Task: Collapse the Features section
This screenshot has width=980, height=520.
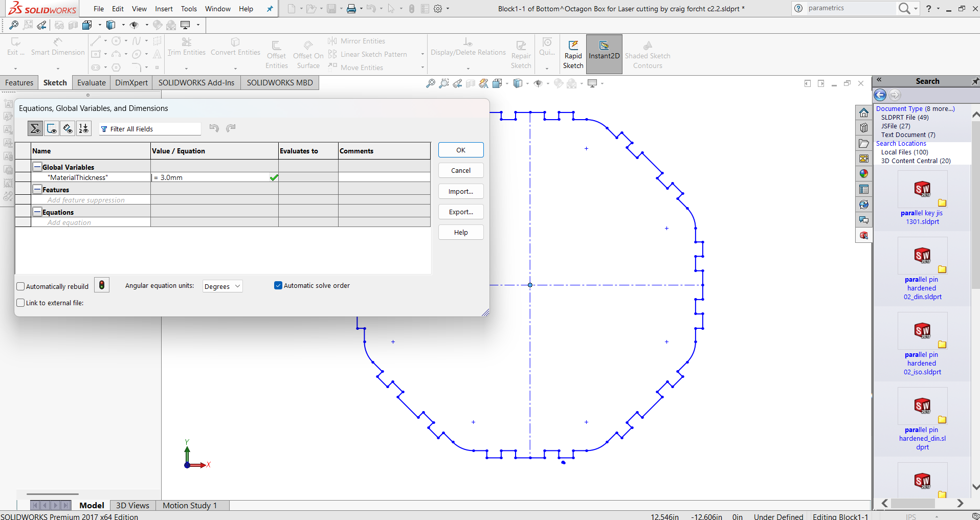Action: [37, 189]
